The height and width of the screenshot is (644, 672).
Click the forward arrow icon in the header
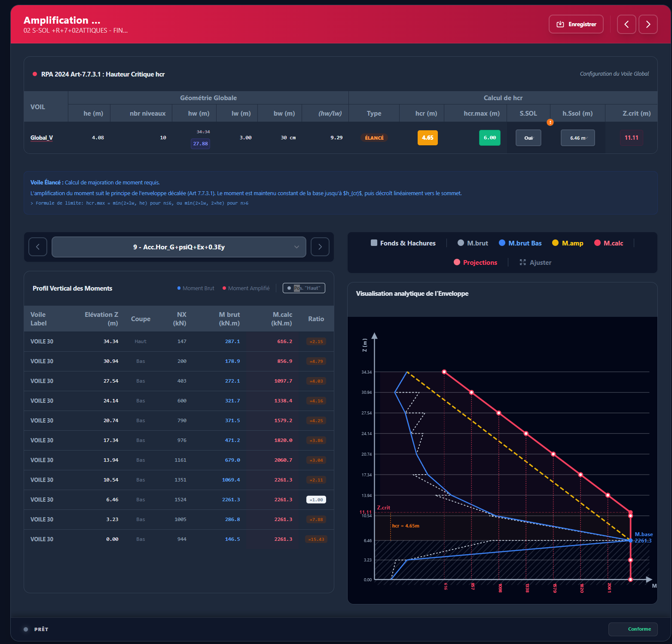tap(648, 24)
